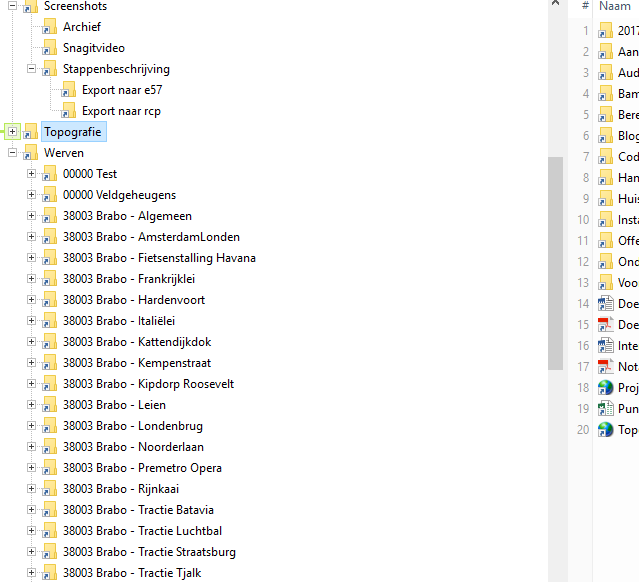Click the PDF icon in row 17

point(605,366)
